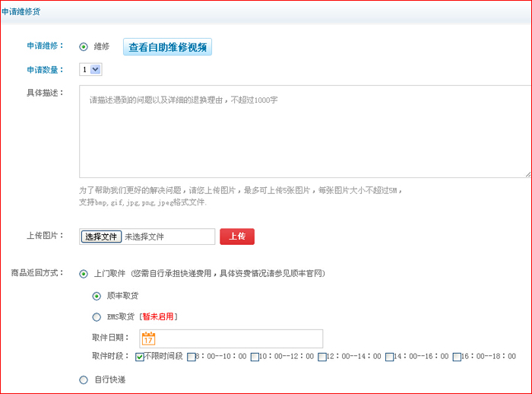Select 自行快递 return method

click(x=84, y=380)
